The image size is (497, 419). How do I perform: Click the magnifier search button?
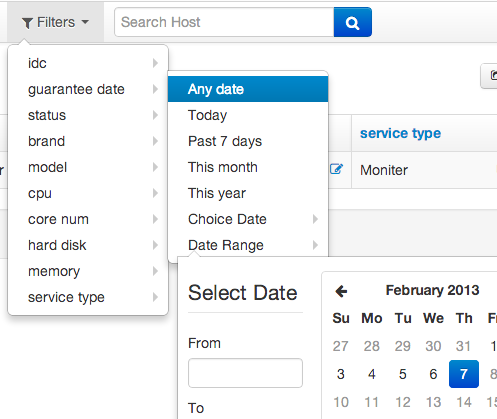353,22
